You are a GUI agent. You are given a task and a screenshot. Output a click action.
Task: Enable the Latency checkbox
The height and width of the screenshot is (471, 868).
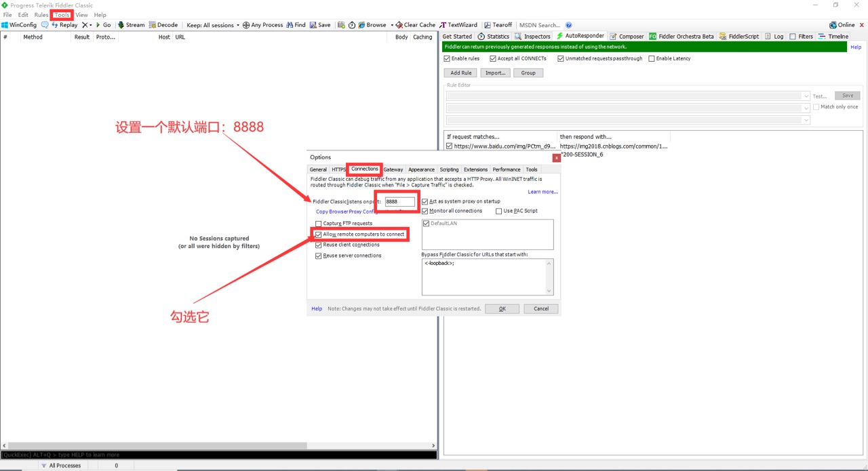pyautogui.click(x=652, y=59)
